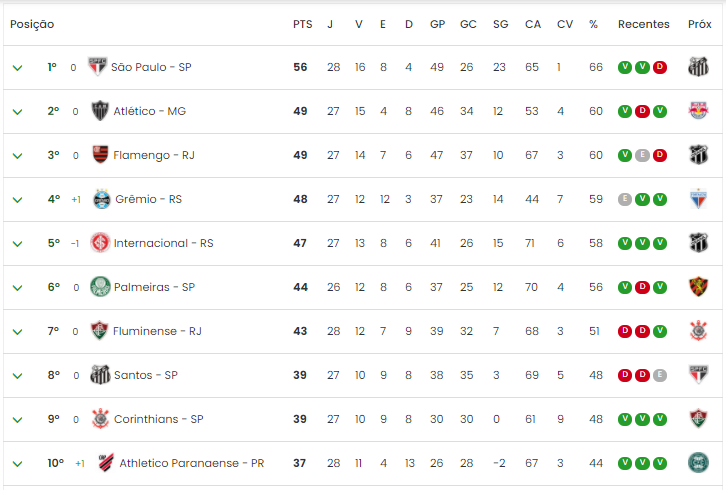Open the Santos - SP team link
Screen dimensions: 726x490
tap(146, 375)
